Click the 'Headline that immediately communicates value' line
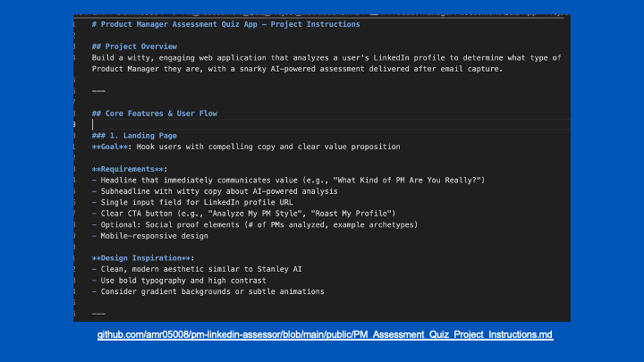 [288, 181]
